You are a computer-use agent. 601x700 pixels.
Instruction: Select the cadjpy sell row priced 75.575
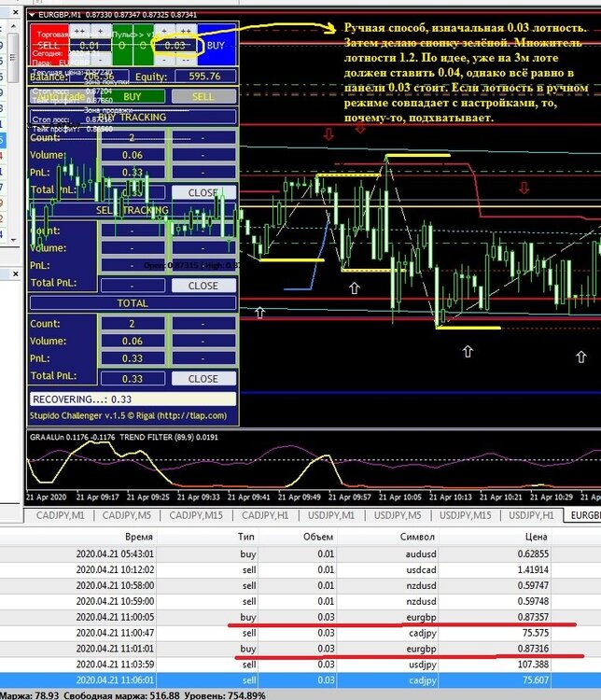click(x=300, y=633)
